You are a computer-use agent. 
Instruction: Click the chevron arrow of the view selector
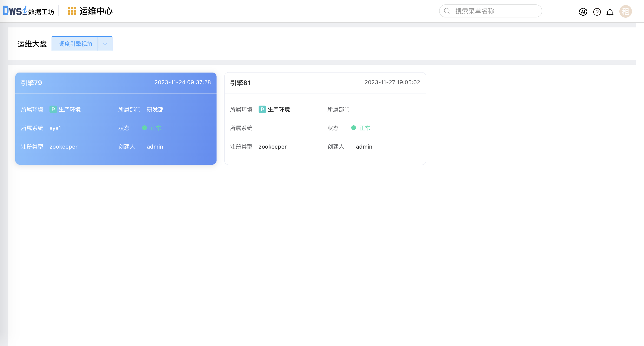[105, 43]
